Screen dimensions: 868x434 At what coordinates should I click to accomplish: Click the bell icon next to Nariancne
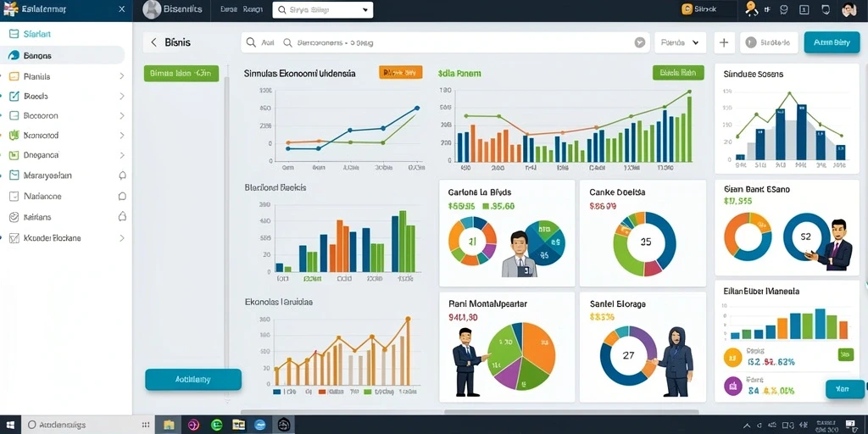(x=122, y=196)
